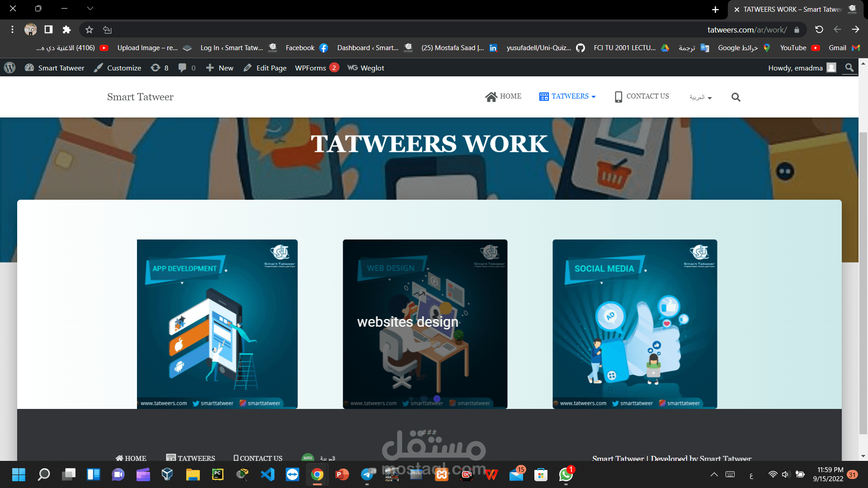
Task: View site info via the lock icon
Action: [x=797, y=30]
